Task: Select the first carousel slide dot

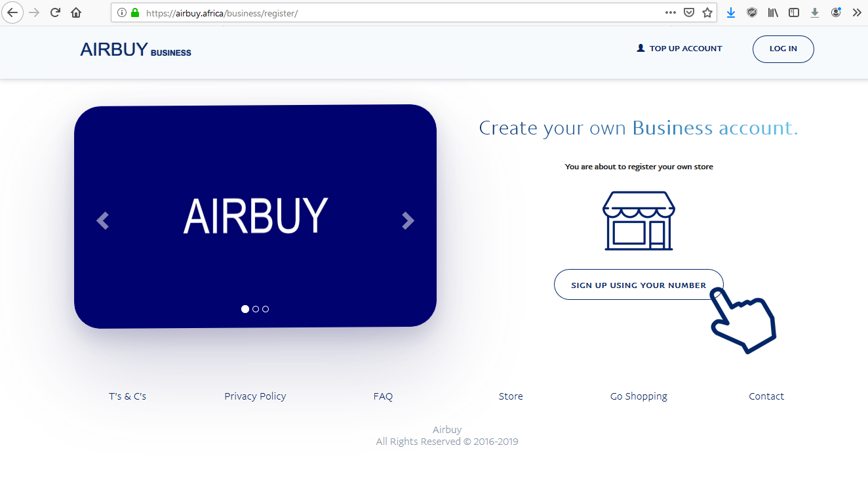Action: pyautogui.click(x=245, y=309)
